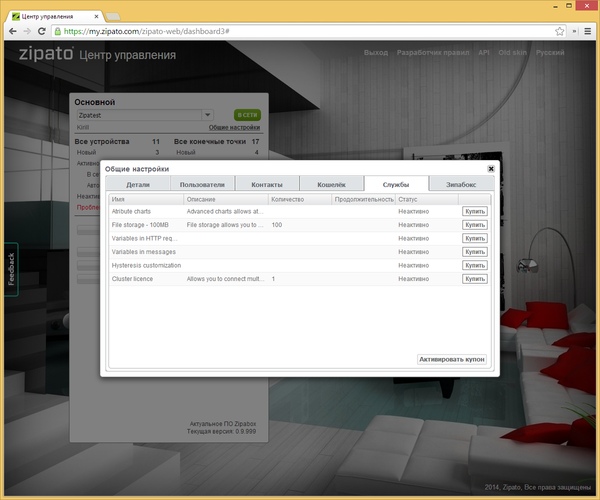600x500 pixels.
Task: Open the Feedback side tab
Action: [11, 269]
